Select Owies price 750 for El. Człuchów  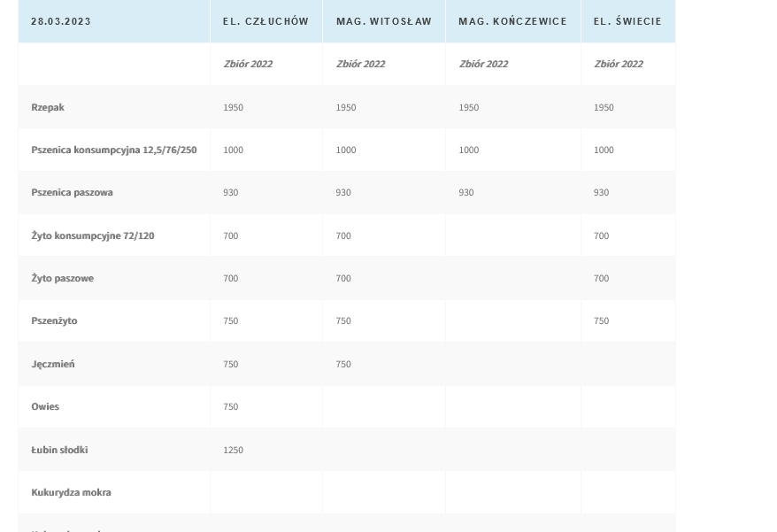[230, 407]
